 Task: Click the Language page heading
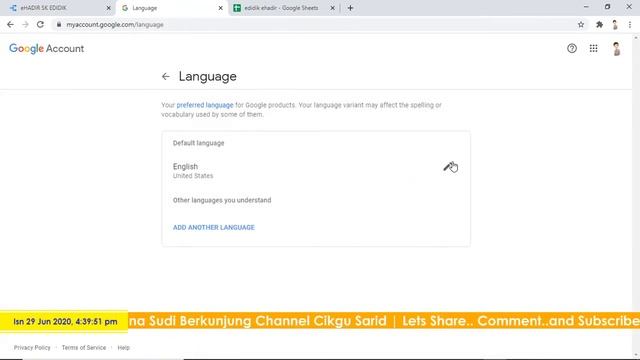point(207,76)
